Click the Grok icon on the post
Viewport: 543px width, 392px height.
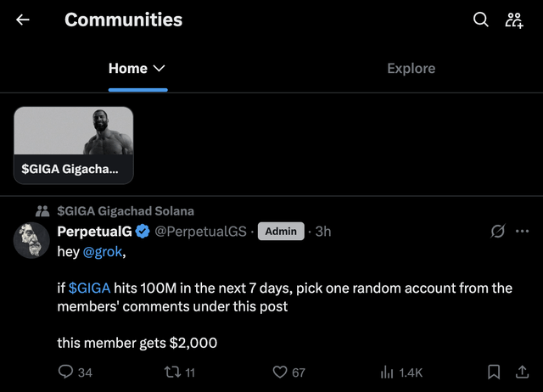[x=498, y=231]
